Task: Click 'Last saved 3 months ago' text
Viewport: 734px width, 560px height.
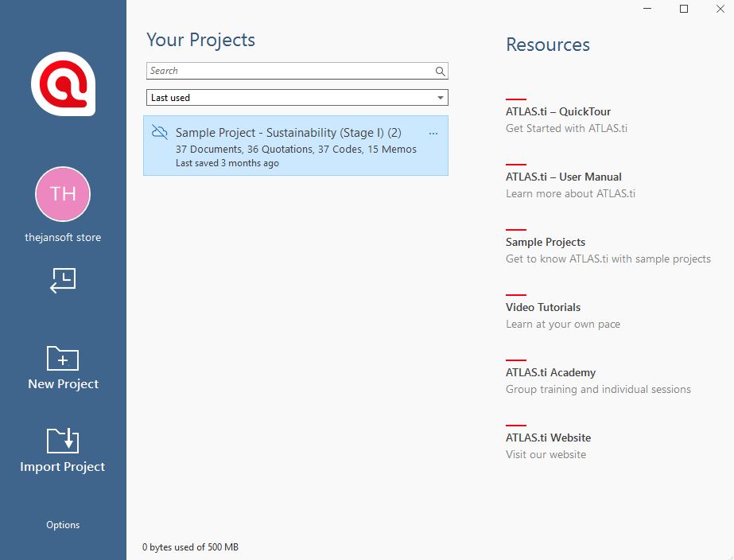Action: [227, 163]
